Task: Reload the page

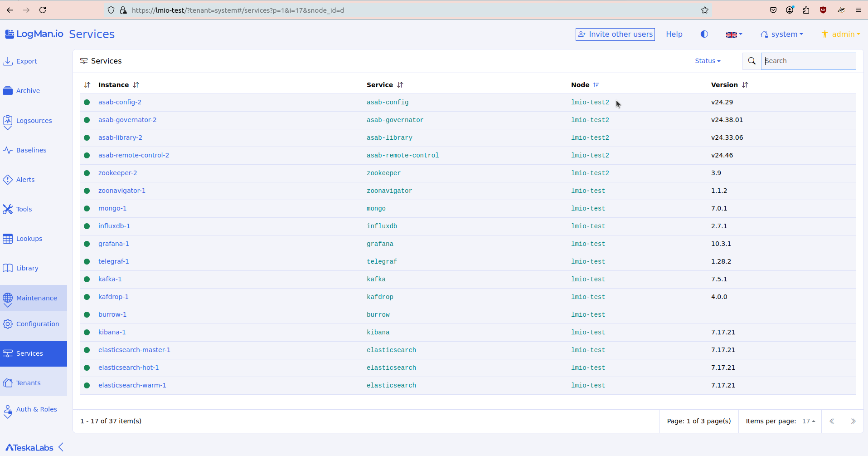Action: point(43,10)
